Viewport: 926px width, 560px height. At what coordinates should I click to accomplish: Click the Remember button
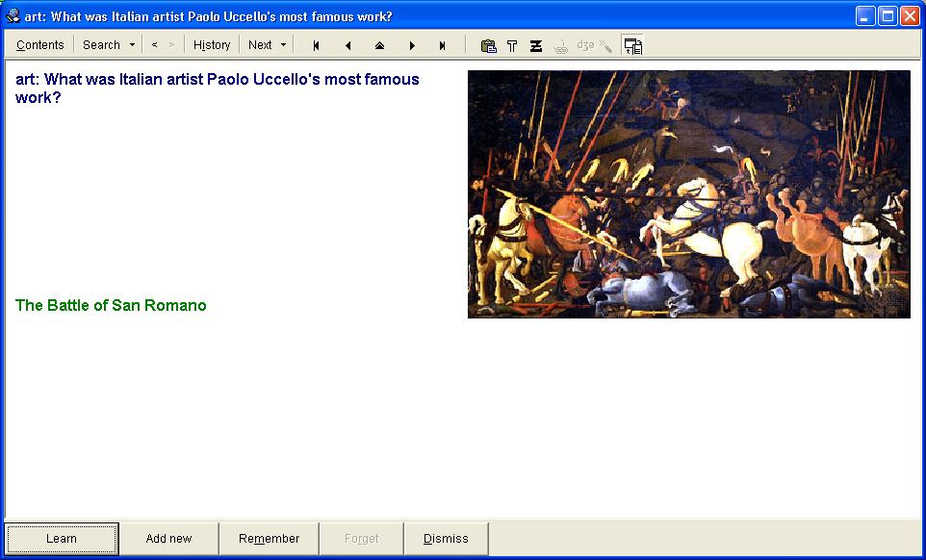click(269, 539)
